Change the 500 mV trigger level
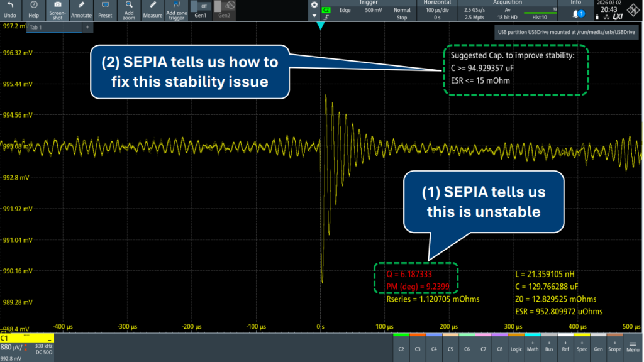 (x=374, y=10)
